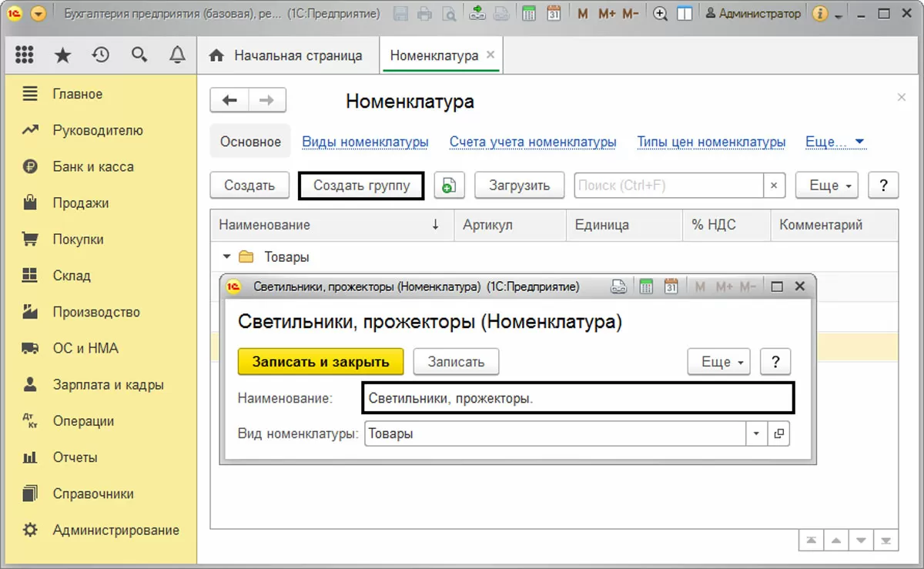Image resolution: width=924 pixels, height=569 pixels.
Task: Click the get link icon in the dialog title bar
Action: click(x=619, y=286)
